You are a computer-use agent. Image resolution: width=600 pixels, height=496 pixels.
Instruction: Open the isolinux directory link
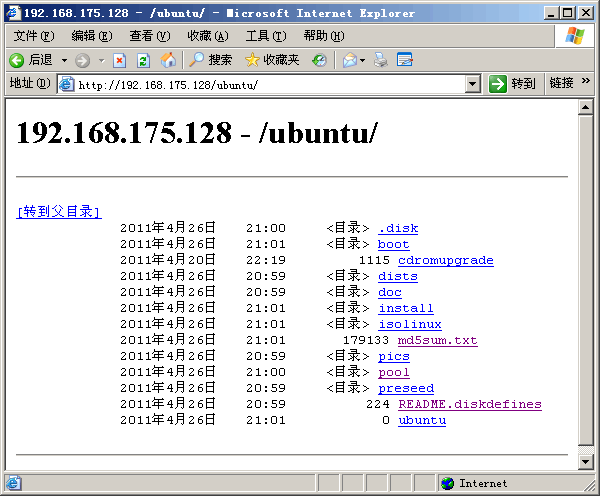[410, 324]
